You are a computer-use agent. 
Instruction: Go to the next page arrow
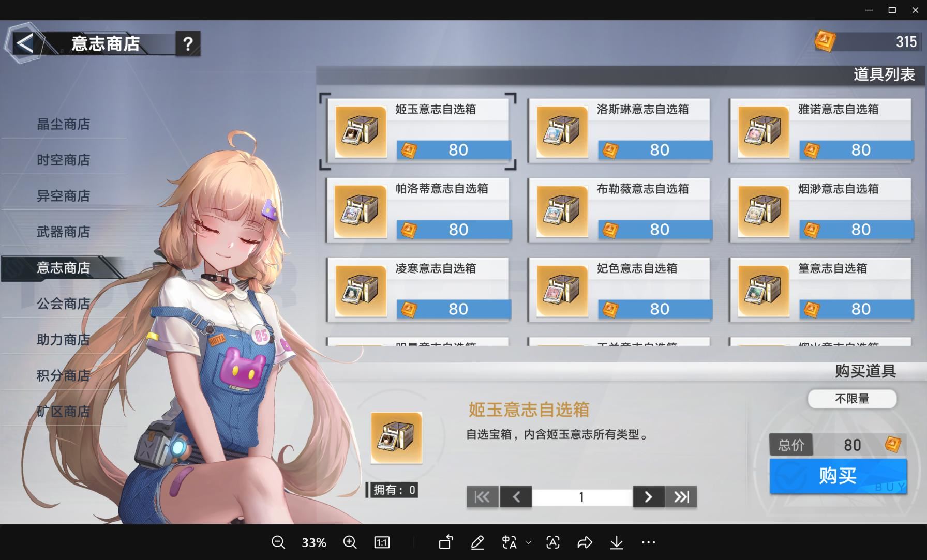click(x=649, y=497)
